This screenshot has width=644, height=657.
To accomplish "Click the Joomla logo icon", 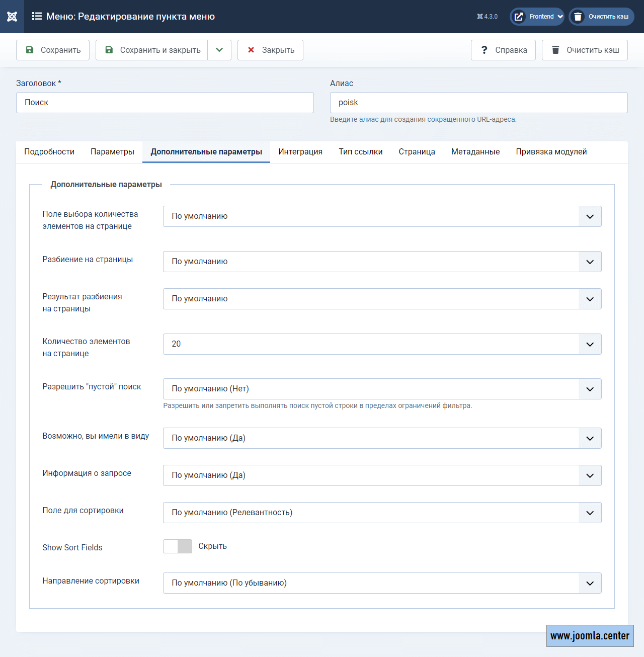I will (x=12, y=17).
